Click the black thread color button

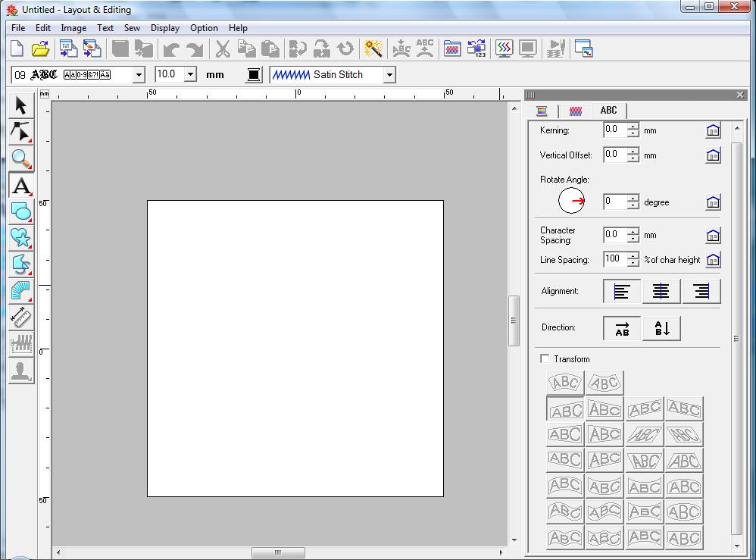(254, 75)
